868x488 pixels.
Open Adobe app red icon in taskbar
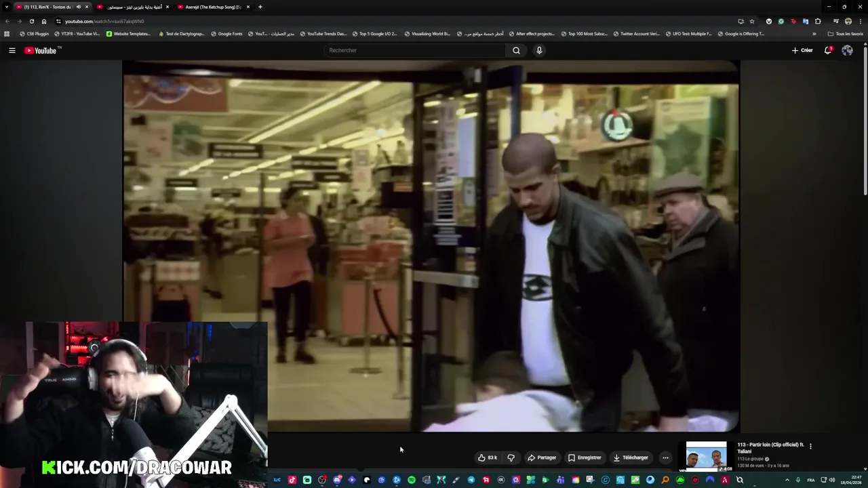(x=725, y=480)
